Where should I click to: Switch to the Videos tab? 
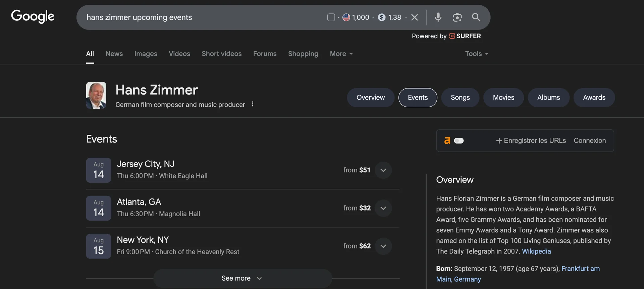click(179, 54)
